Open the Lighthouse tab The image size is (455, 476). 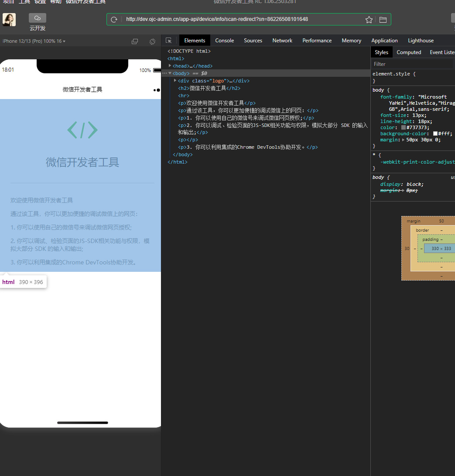(421, 41)
